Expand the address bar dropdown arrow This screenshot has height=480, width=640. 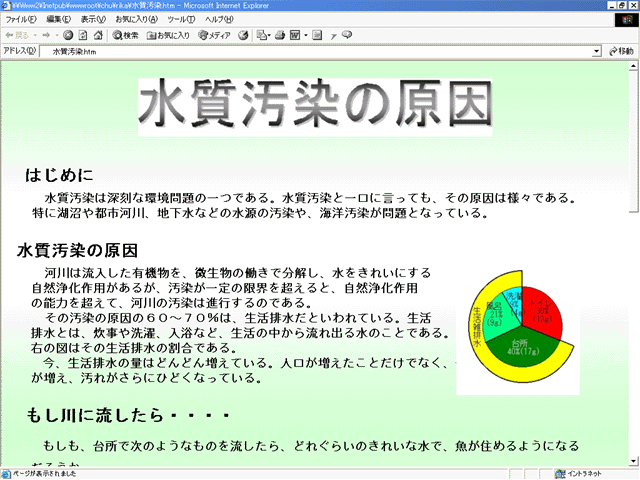[597, 50]
